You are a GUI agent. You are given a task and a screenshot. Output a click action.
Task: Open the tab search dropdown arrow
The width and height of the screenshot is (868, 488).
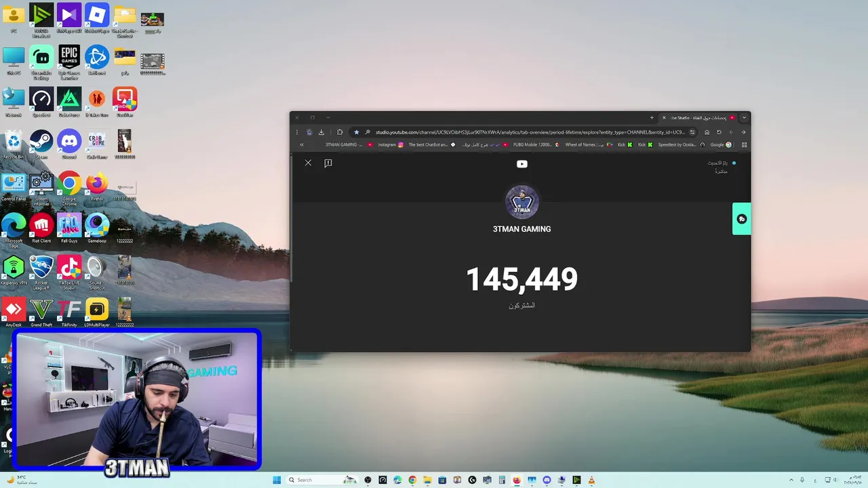pos(744,118)
